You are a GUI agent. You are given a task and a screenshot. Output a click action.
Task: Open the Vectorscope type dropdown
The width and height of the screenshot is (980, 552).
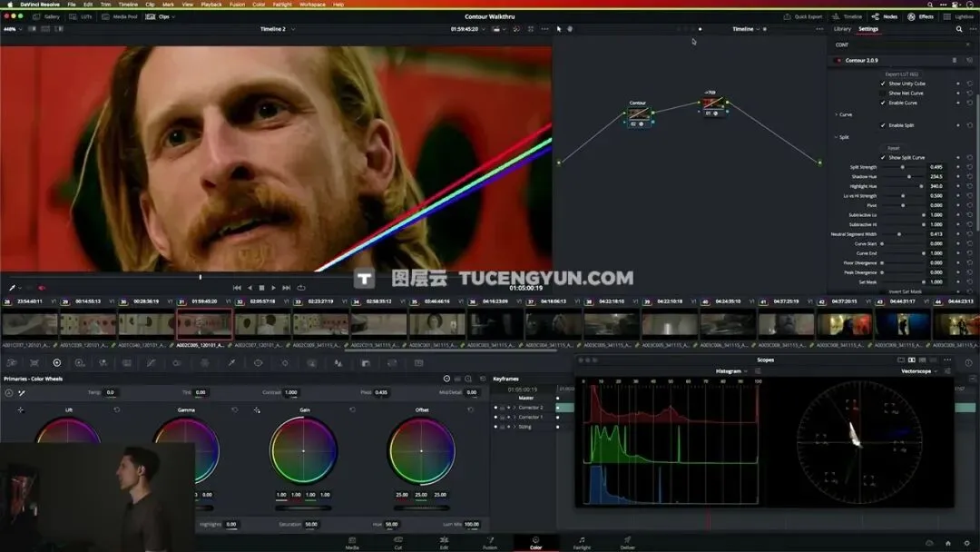click(x=919, y=371)
